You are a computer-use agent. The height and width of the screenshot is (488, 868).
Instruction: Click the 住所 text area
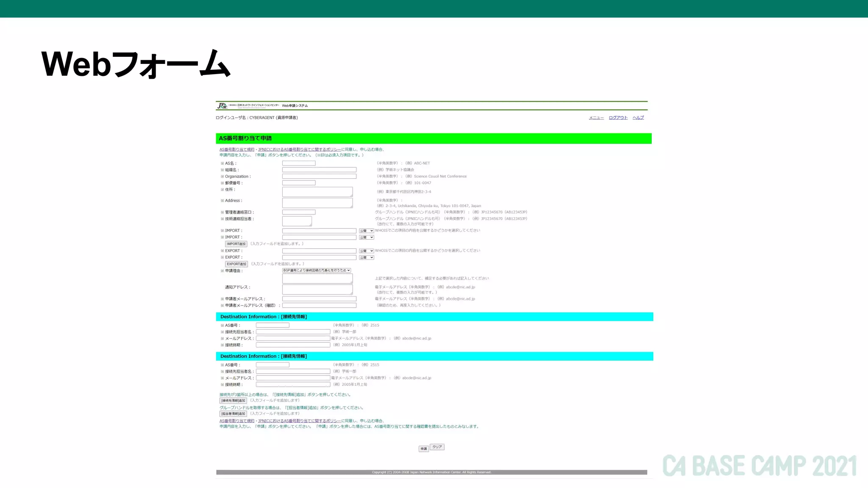pos(317,192)
